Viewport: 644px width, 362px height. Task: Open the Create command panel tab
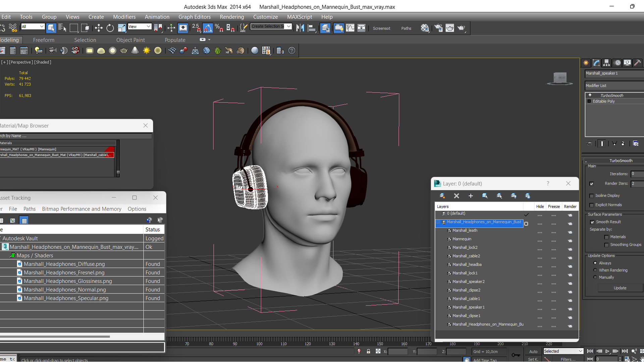[586, 63]
